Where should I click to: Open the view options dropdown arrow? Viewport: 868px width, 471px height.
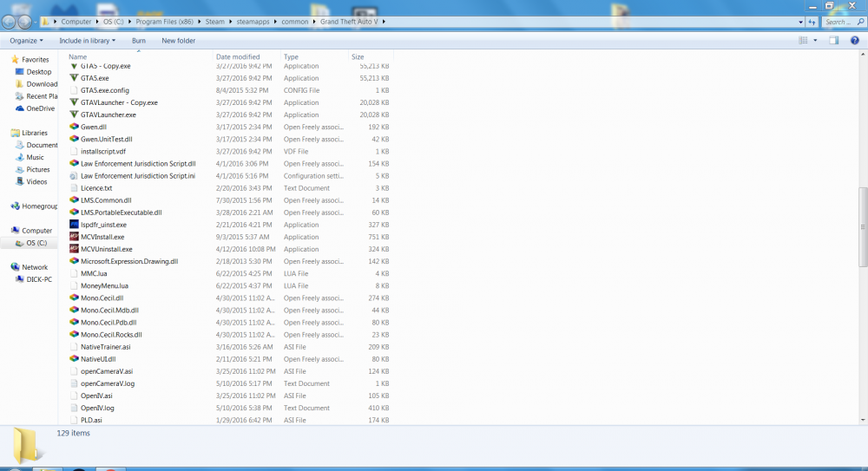click(x=815, y=41)
